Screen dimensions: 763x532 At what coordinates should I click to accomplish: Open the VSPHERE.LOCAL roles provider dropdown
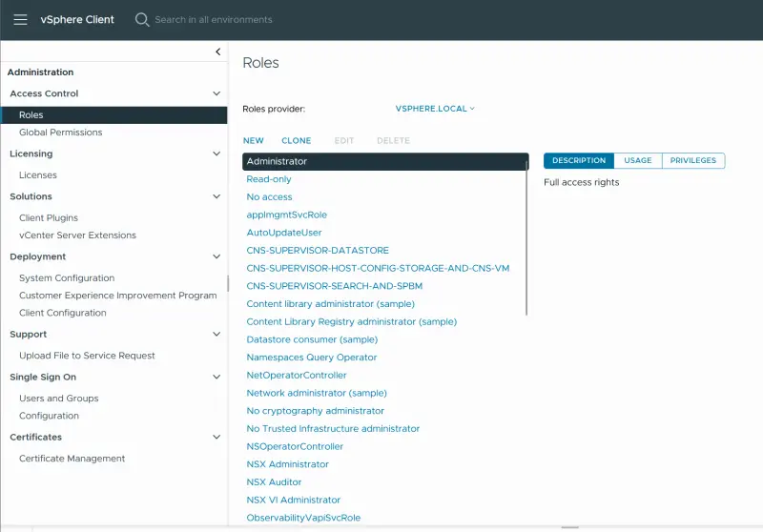435,109
